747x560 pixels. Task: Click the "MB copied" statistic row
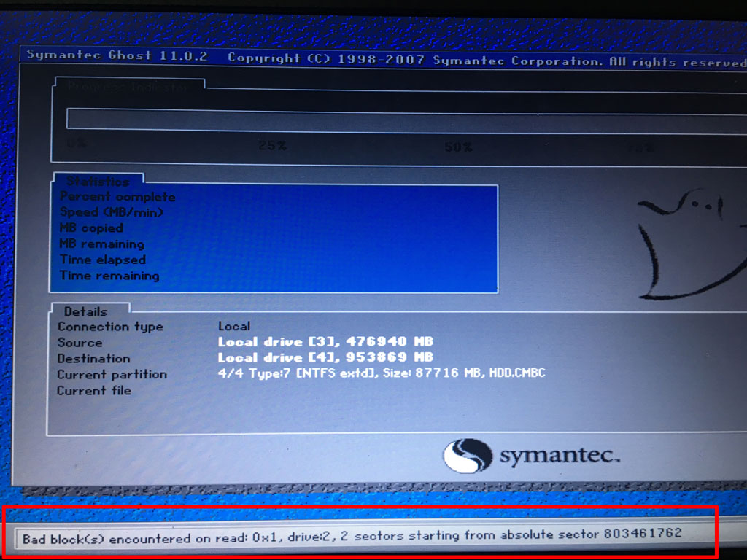(x=91, y=228)
